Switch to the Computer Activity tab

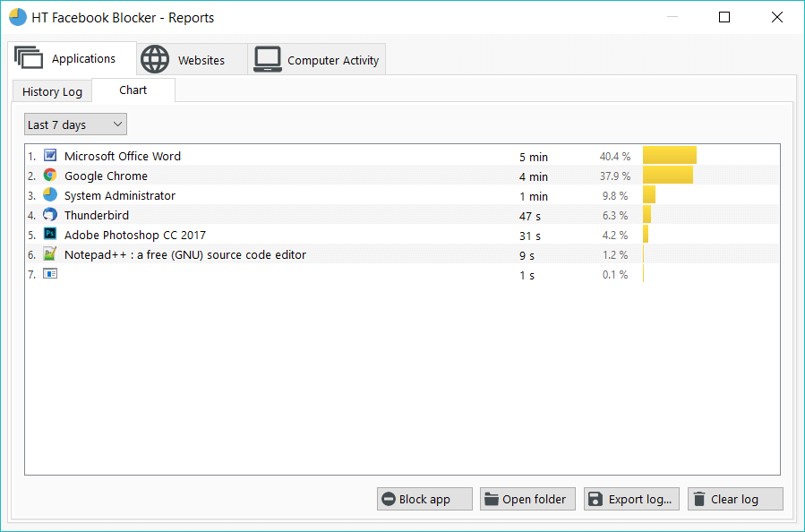(316, 60)
